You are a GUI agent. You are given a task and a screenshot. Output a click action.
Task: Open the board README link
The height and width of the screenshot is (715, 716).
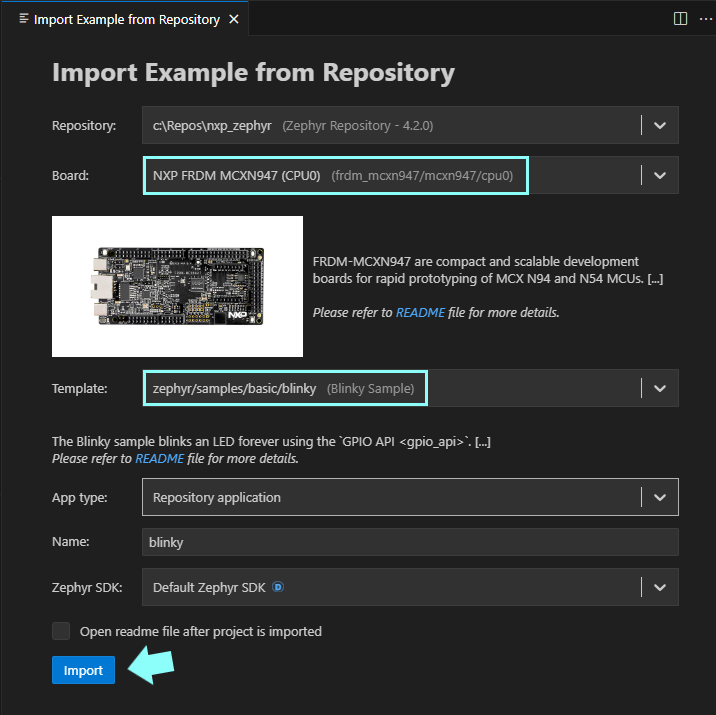(x=420, y=313)
